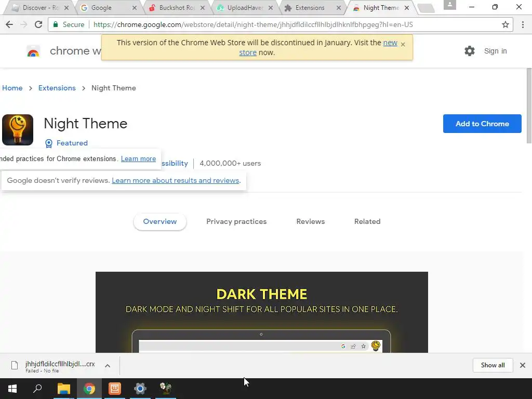This screenshot has width=532, height=399.
Task: Click the Featured label link
Action: (72, 143)
